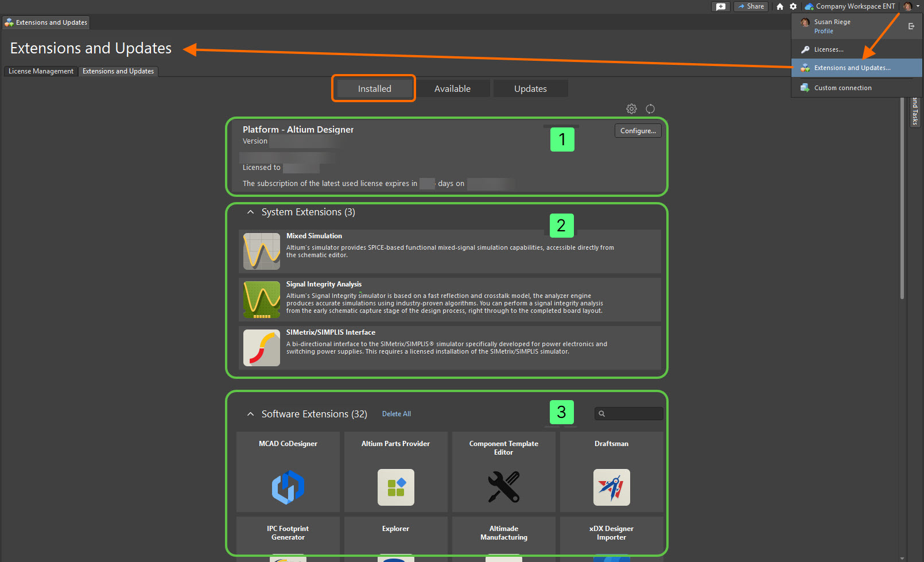The width and height of the screenshot is (924, 562).
Task: Click the Company Workspace ENT label
Action: (x=855, y=6)
